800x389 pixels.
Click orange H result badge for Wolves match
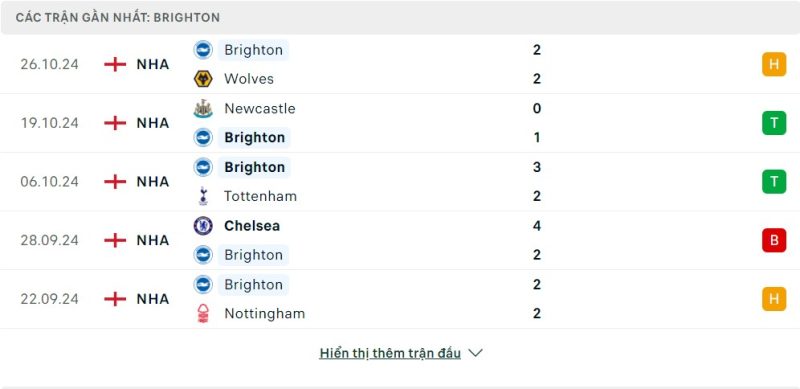[774, 64]
